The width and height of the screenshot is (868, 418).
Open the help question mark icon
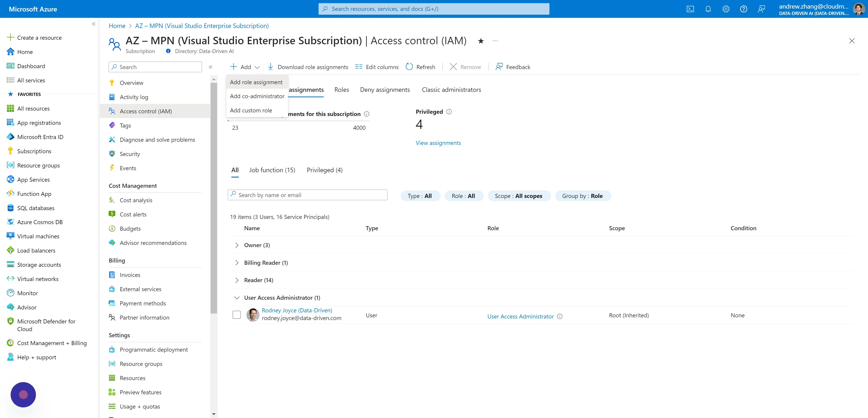pos(743,9)
